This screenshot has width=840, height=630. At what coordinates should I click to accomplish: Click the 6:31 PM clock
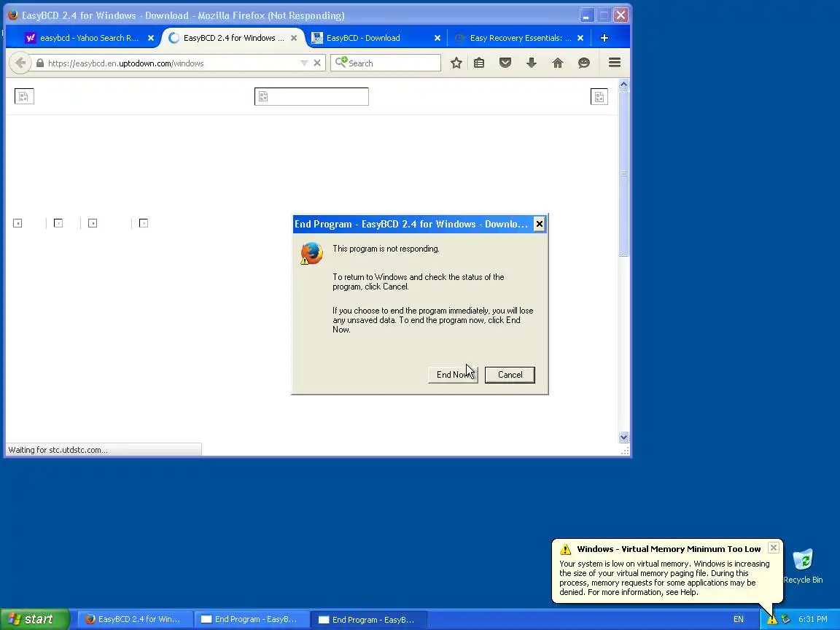coord(813,619)
